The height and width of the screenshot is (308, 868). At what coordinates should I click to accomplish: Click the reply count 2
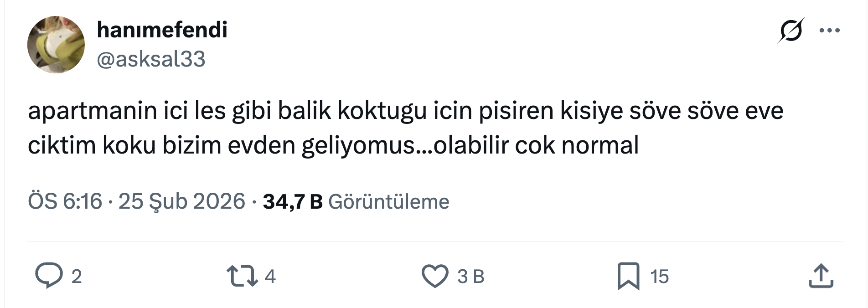(x=77, y=277)
